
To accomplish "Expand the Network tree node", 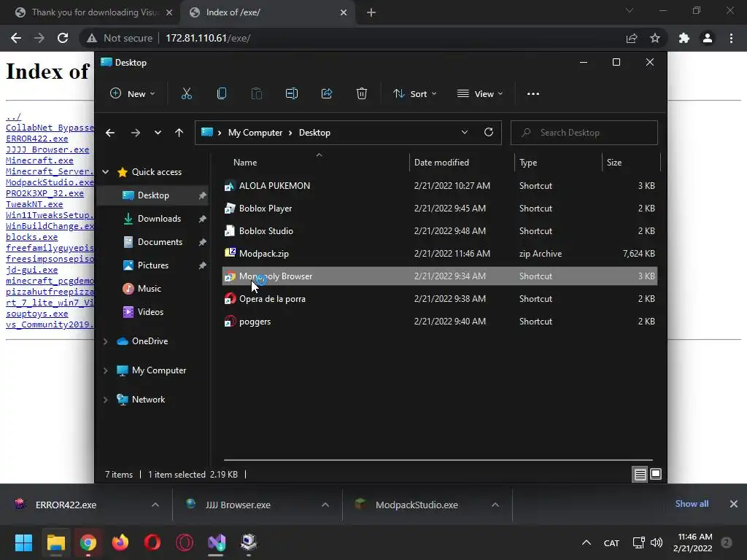I will click(x=106, y=400).
